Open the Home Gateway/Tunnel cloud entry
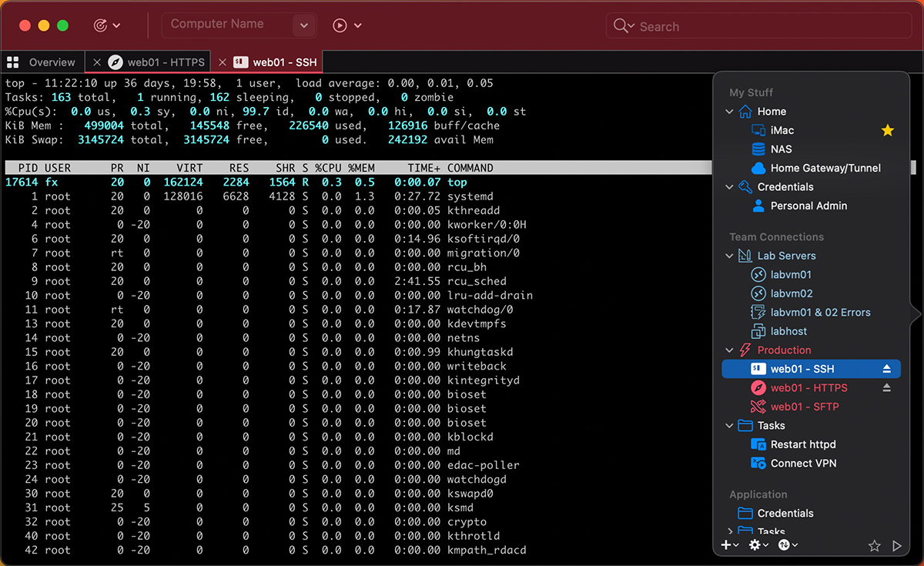Image resolution: width=924 pixels, height=566 pixels. click(x=815, y=168)
